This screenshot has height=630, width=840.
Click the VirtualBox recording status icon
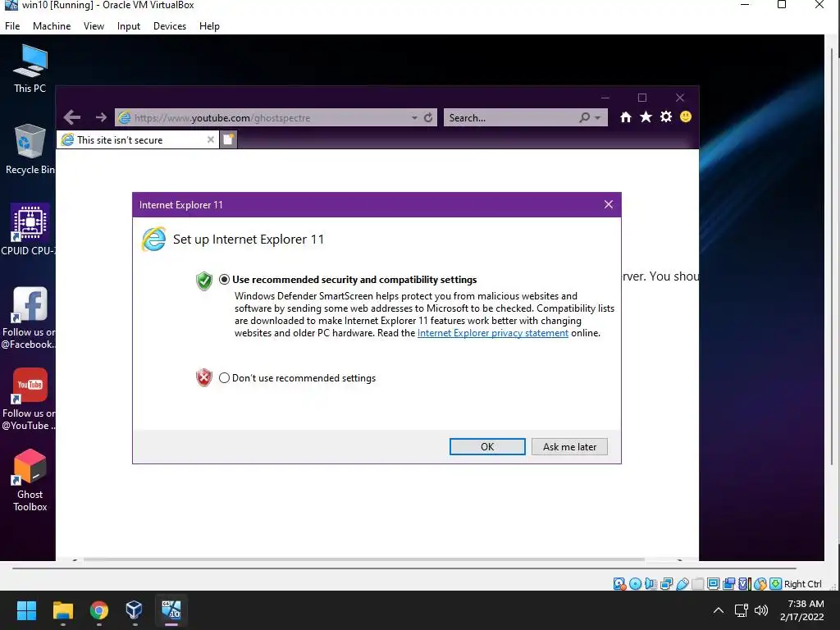point(728,584)
